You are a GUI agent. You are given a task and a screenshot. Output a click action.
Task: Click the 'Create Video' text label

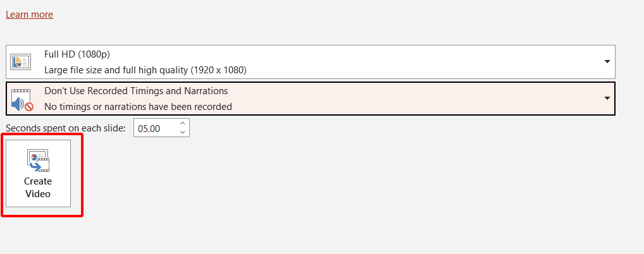(x=38, y=188)
